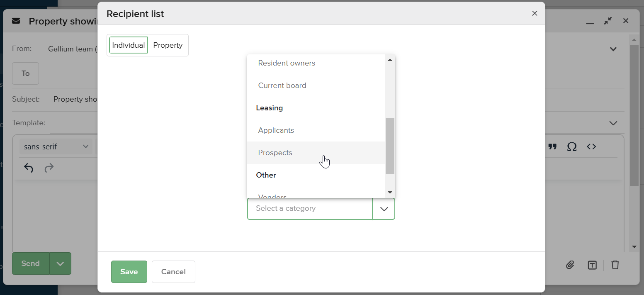Click the category list scroll-down arrow
Image resolution: width=644 pixels, height=295 pixels.
click(x=390, y=192)
